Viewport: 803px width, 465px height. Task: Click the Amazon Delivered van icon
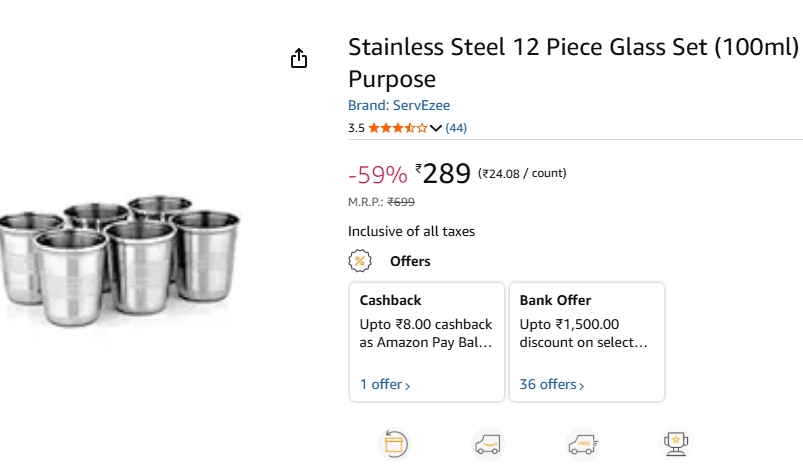click(488, 443)
